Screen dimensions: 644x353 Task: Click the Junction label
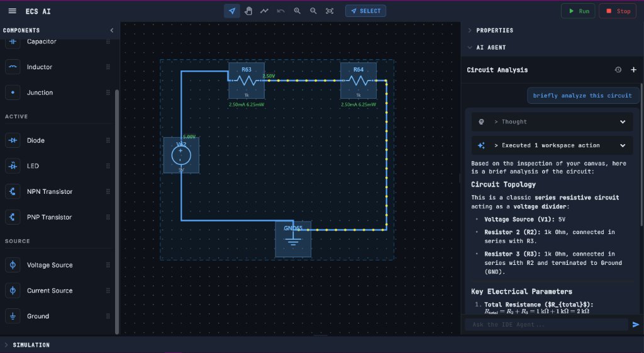pos(40,92)
